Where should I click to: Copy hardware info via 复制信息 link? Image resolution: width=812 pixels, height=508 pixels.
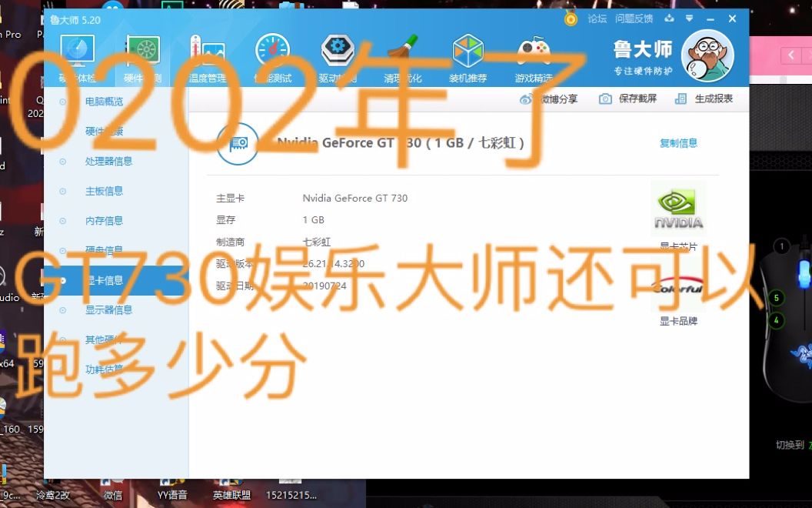tap(677, 142)
